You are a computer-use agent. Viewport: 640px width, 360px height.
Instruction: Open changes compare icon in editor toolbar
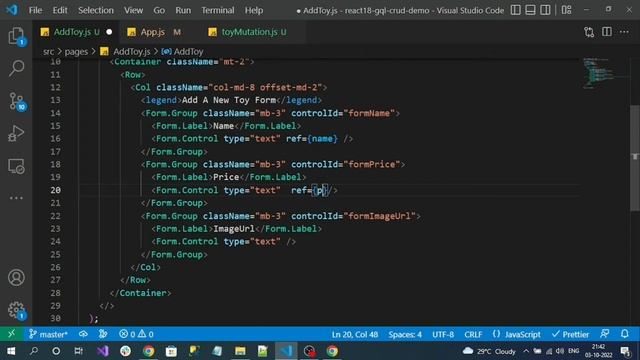(x=589, y=32)
